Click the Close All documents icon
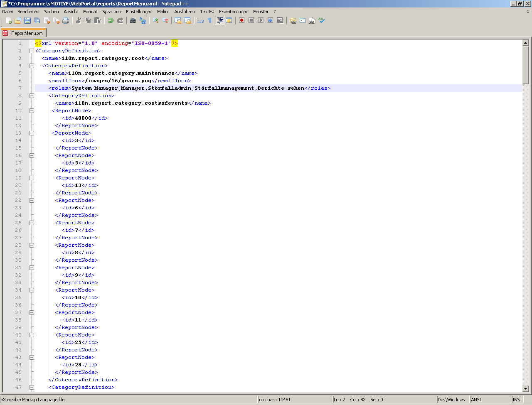Image resolution: width=532 pixels, height=405 pixels. tap(56, 20)
